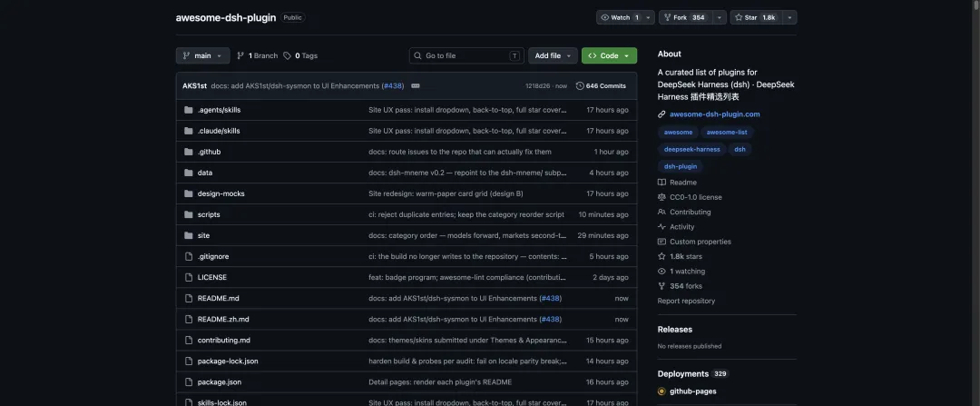Visit awesome-dsh-plugin.com website link
This screenshot has width=980, height=406.
714,114
